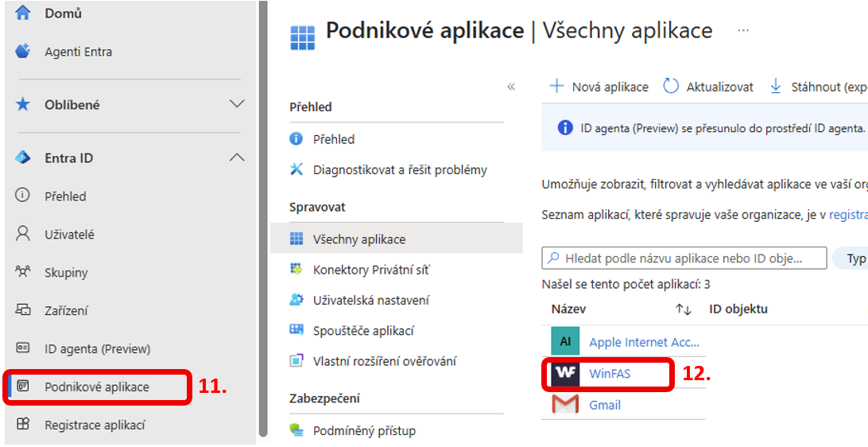The width and height of the screenshot is (868, 447).
Task: Click the Nová aplikace button
Action: 599,87
